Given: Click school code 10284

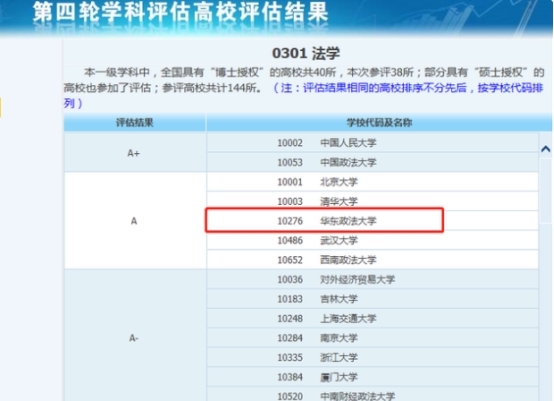Looking at the screenshot, I should click(290, 338).
